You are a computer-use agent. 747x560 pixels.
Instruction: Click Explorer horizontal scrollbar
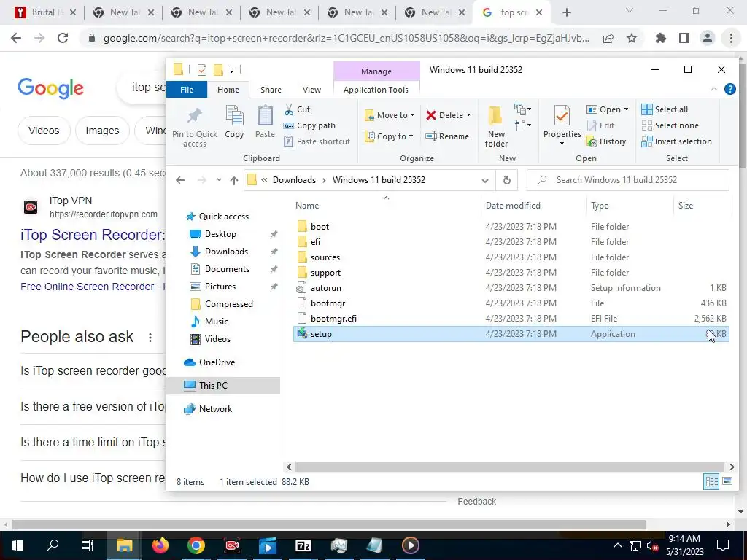(x=510, y=467)
